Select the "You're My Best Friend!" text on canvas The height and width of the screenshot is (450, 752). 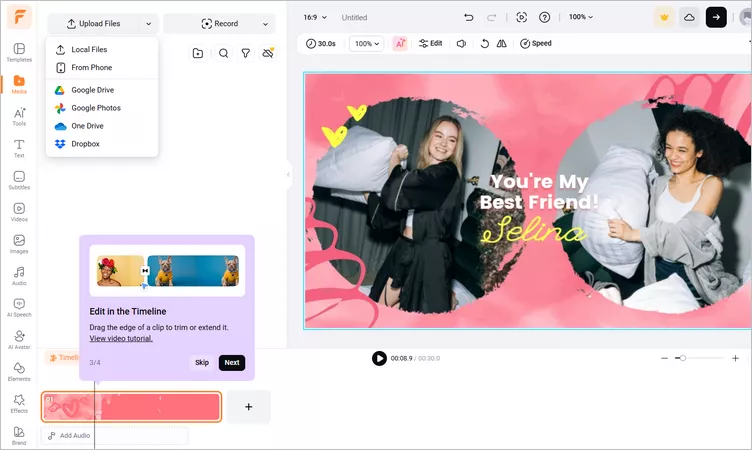539,192
